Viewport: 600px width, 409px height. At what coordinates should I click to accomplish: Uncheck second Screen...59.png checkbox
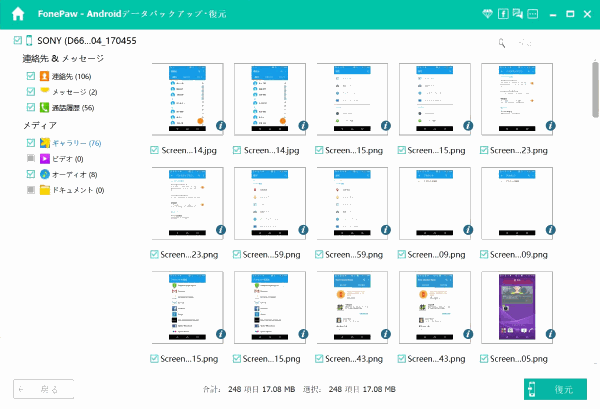point(319,254)
